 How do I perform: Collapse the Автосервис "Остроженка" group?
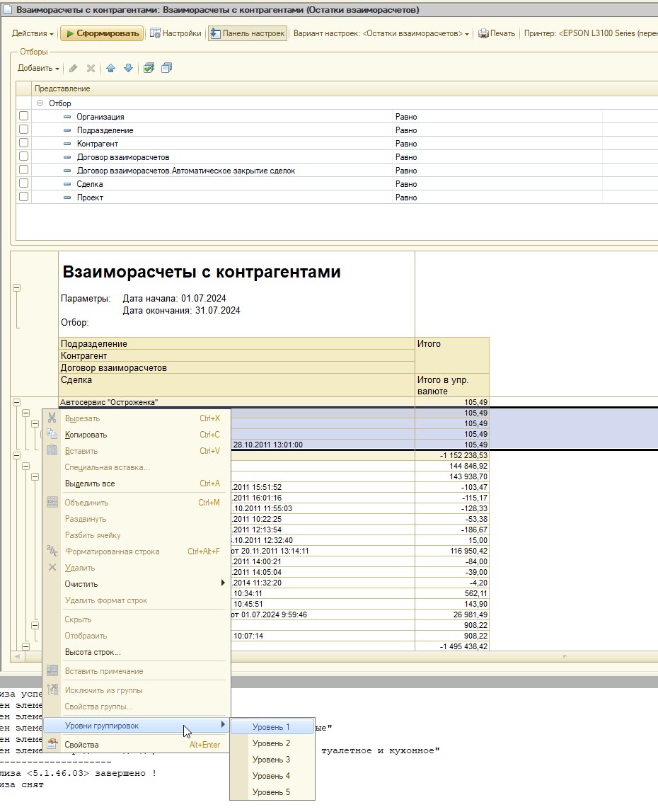(x=16, y=402)
